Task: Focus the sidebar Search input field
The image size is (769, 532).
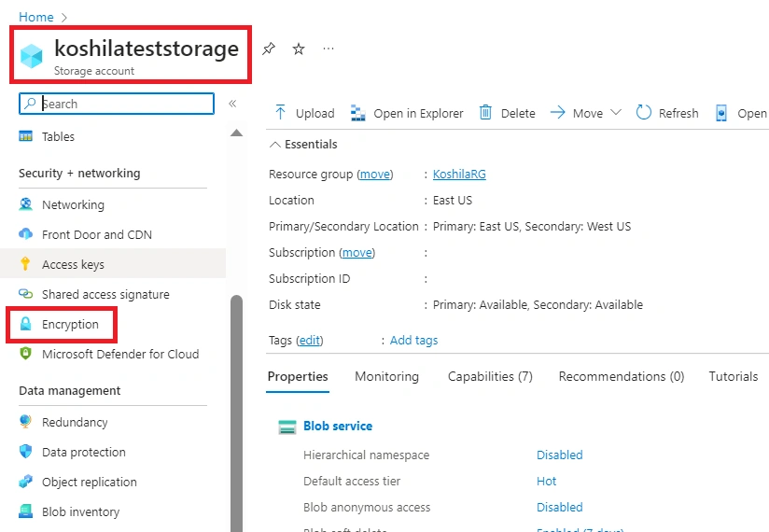Action: click(x=117, y=104)
